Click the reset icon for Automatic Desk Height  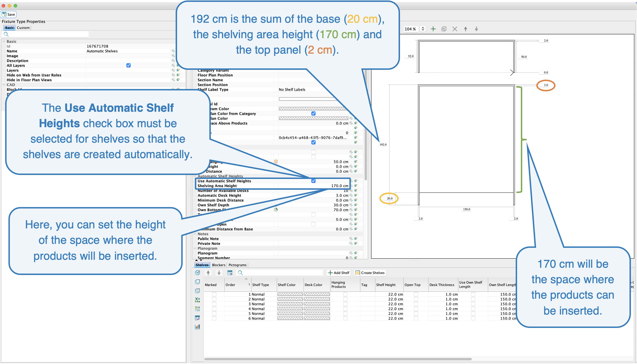click(351, 195)
